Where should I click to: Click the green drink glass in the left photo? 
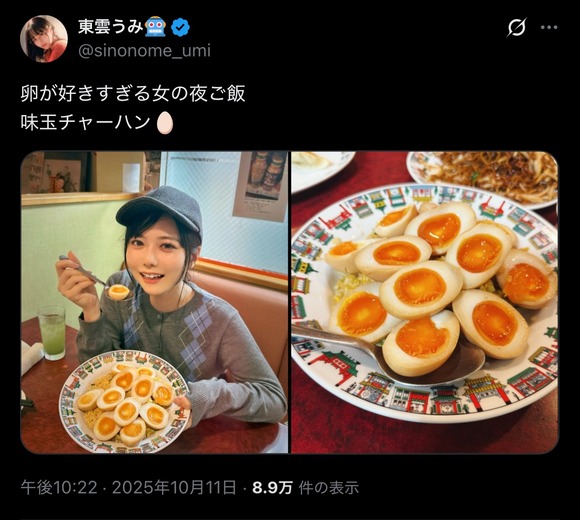pos(52,332)
